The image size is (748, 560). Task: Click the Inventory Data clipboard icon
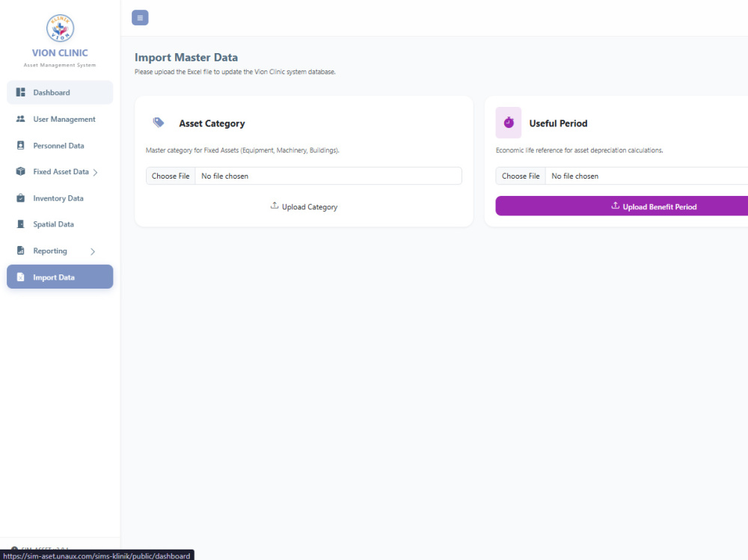[20, 197]
